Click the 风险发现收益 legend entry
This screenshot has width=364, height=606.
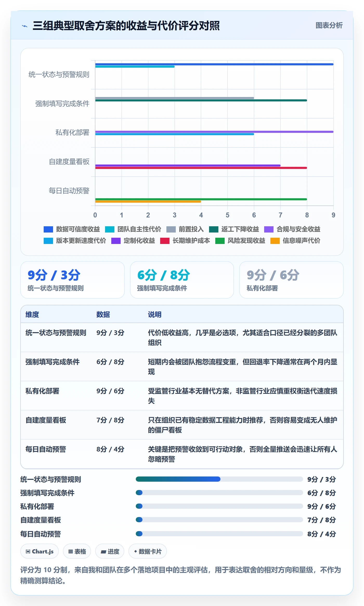click(x=240, y=241)
